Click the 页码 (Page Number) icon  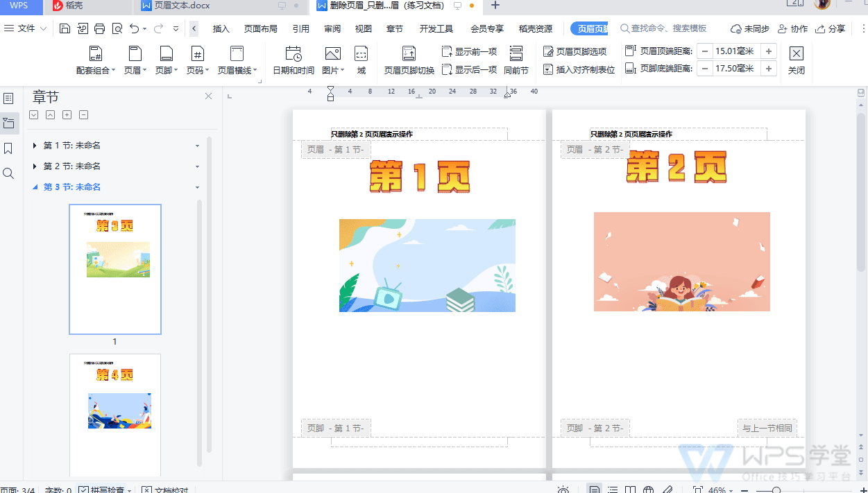(x=198, y=53)
